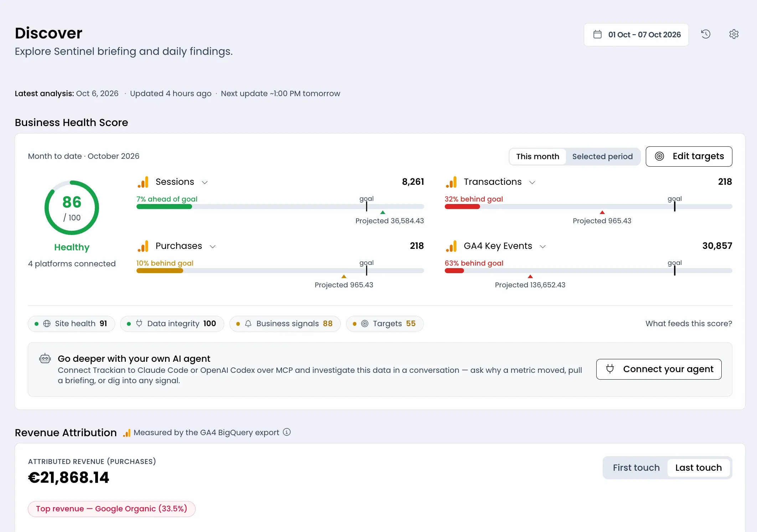This screenshot has height=532, width=757.
Task: Open the Business signals 88 chip
Action: (285, 324)
